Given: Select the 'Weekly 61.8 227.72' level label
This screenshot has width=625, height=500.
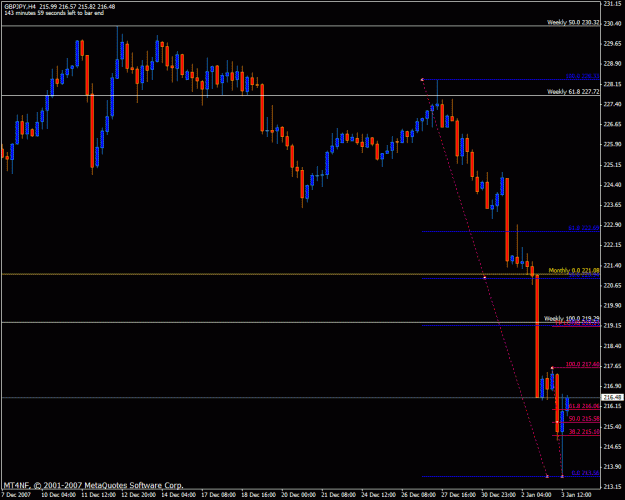Looking at the screenshot, I should (x=573, y=92).
